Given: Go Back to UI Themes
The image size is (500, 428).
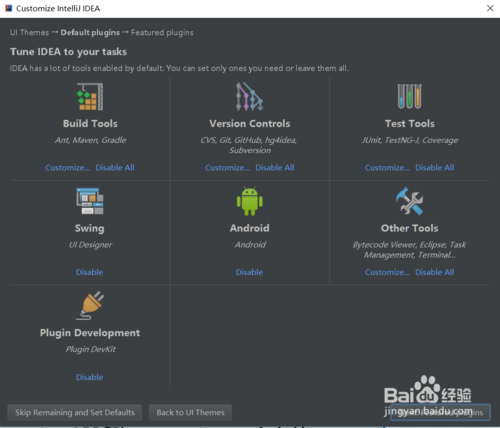Looking at the screenshot, I should [190, 412].
